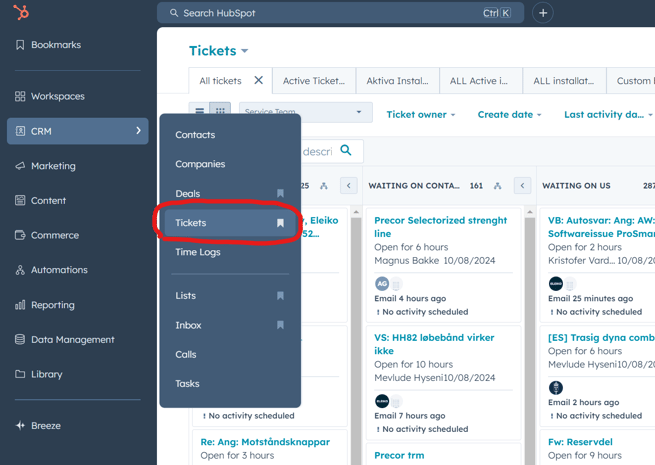The width and height of the screenshot is (655, 465).
Task: Click the ticket search magnifier icon
Action: click(x=346, y=150)
